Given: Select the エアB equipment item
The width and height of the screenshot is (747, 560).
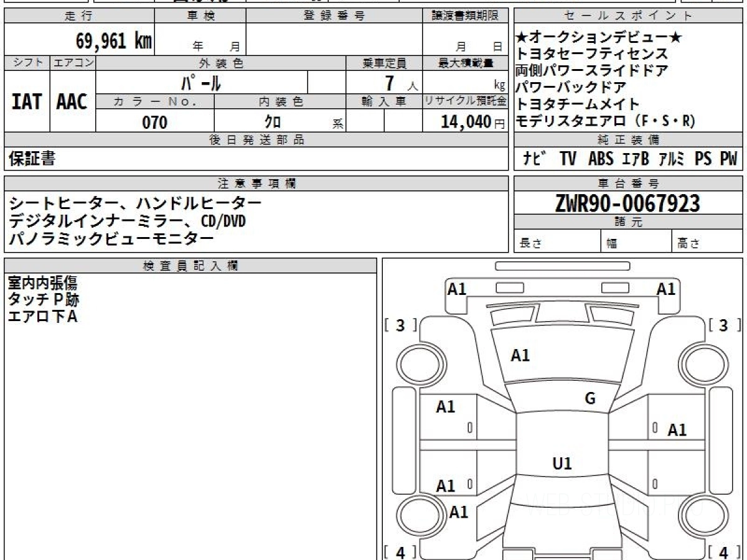Looking at the screenshot, I should coord(636,159).
